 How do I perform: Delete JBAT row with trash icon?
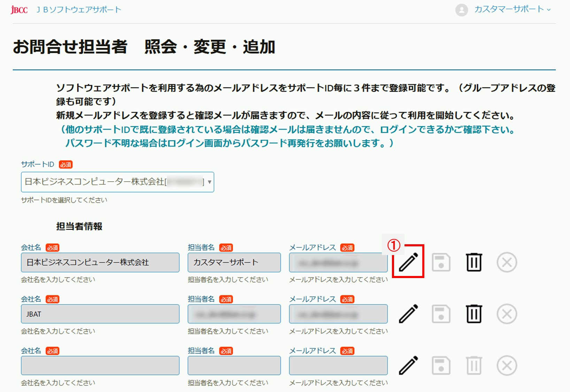[474, 314]
